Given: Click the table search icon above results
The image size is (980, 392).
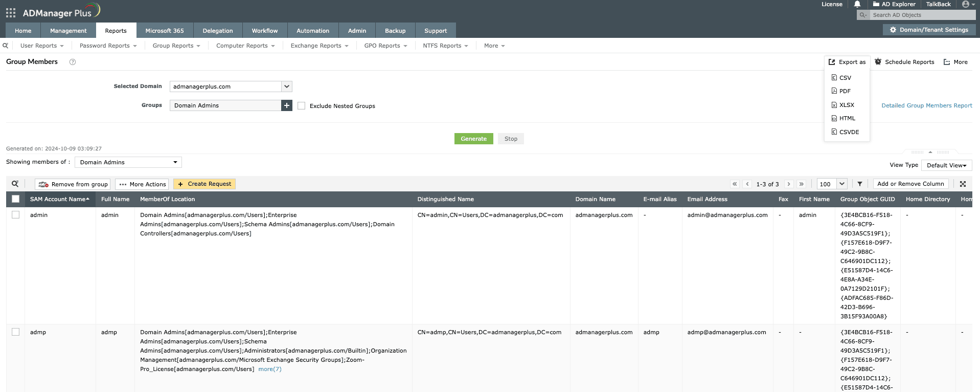Looking at the screenshot, I should click(x=15, y=184).
